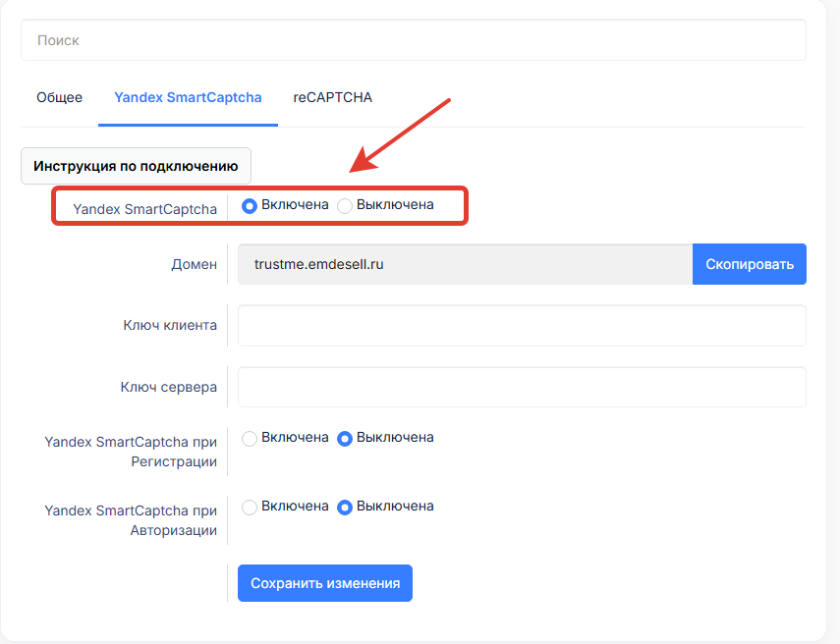Image resolution: width=840 pixels, height=644 pixels.
Task: Switch to the Общее tab
Action: pyautogui.click(x=59, y=98)
